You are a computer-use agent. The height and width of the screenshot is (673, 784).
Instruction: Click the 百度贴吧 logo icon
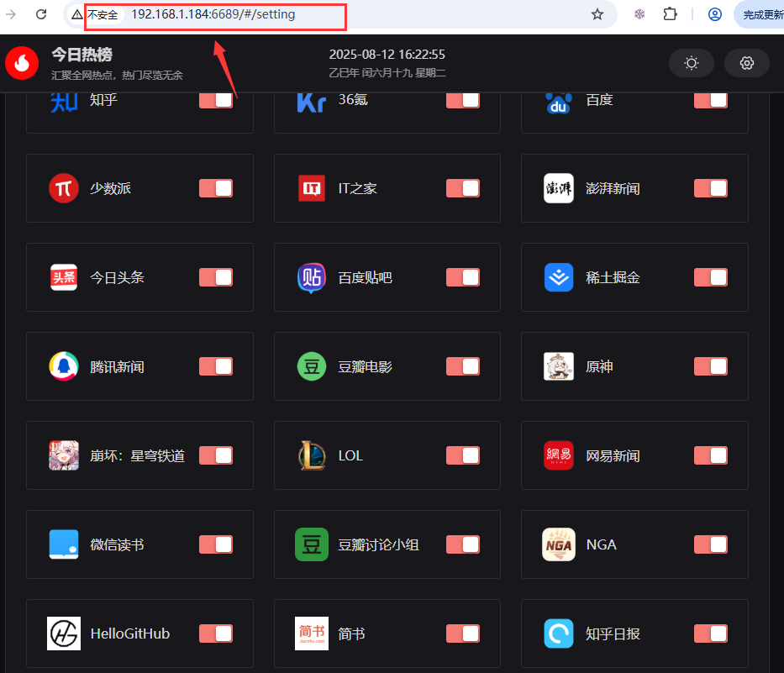[x=312, y=277]
